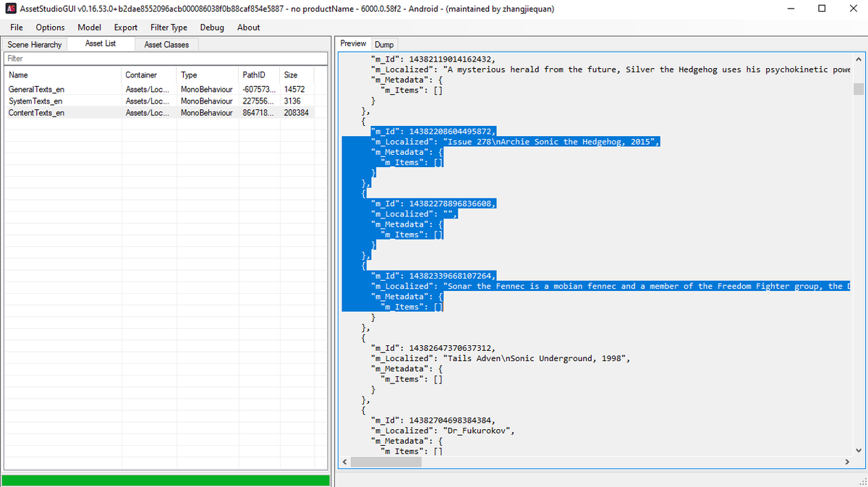The height and width of the screenshot is (487, 868).
Task: Click the Tails Adven Sonic Underground line
Action: click(x=501, y=358)
